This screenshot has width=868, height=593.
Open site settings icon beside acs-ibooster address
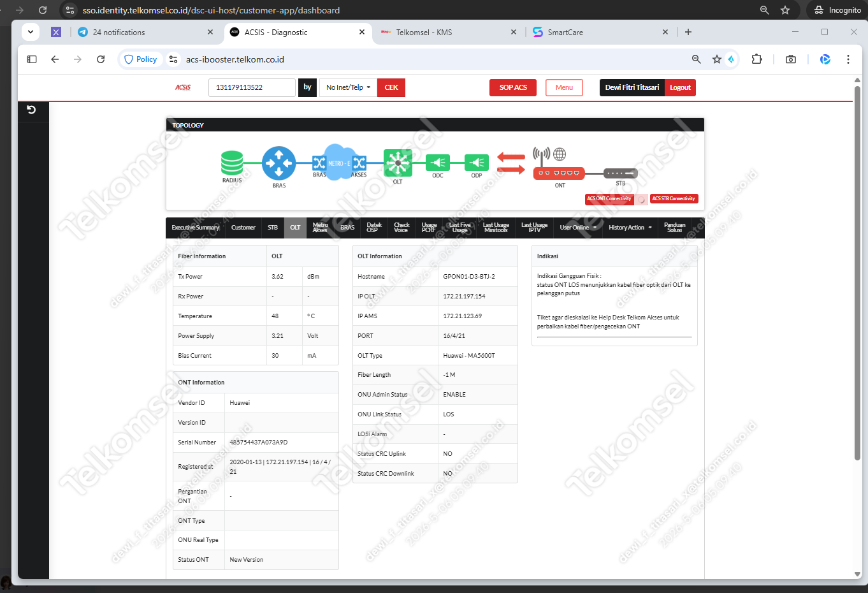[x=173, y=59]
